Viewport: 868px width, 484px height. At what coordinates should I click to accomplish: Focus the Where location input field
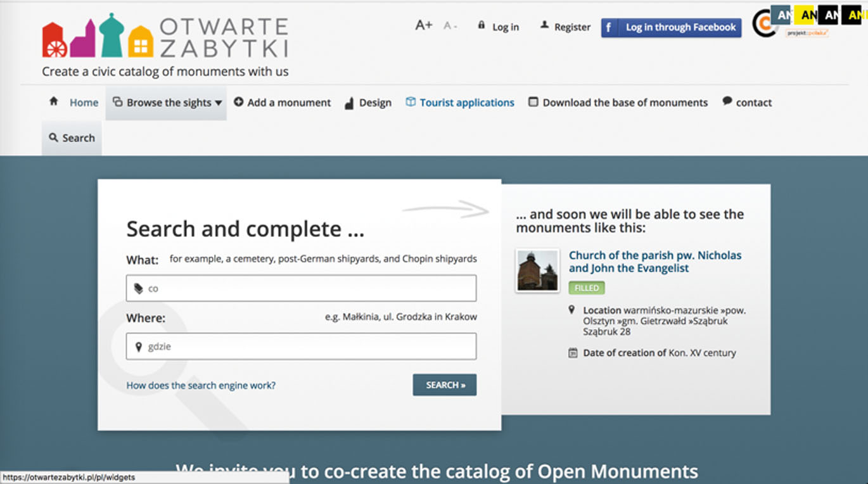coord(302,347)
